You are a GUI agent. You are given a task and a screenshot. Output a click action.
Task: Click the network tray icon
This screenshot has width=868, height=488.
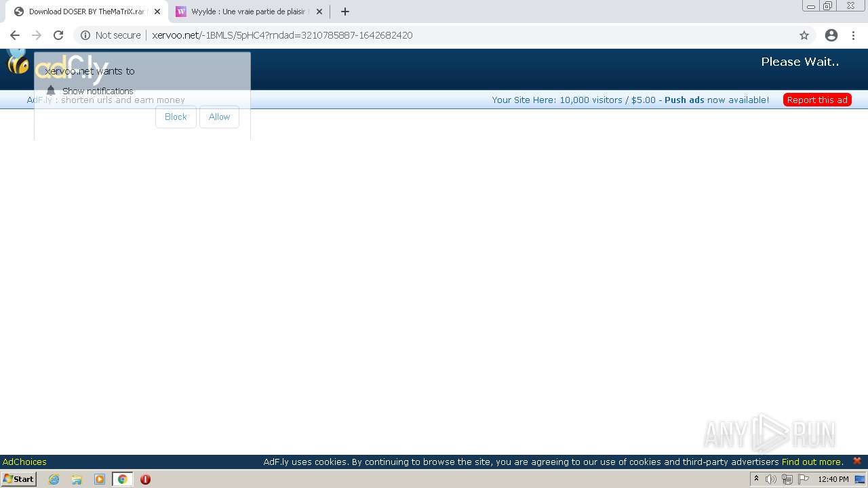(x=787, y=479)
